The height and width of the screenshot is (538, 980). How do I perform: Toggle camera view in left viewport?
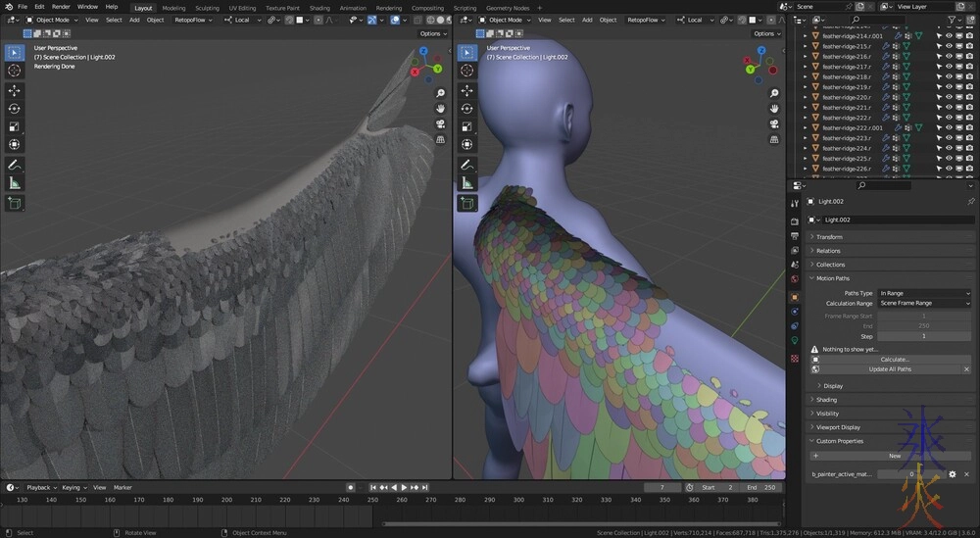[x=441, y=123]
